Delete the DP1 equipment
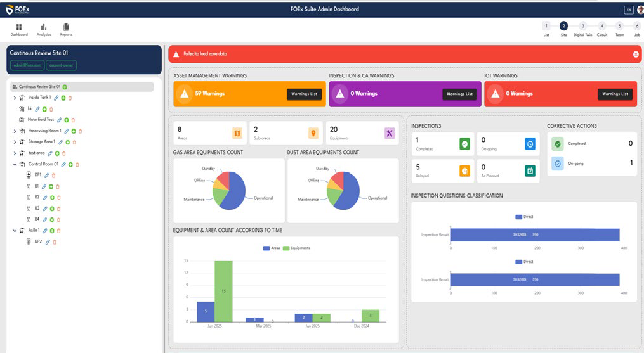Viewport: 644px width, 353px height. pos(53,176)
